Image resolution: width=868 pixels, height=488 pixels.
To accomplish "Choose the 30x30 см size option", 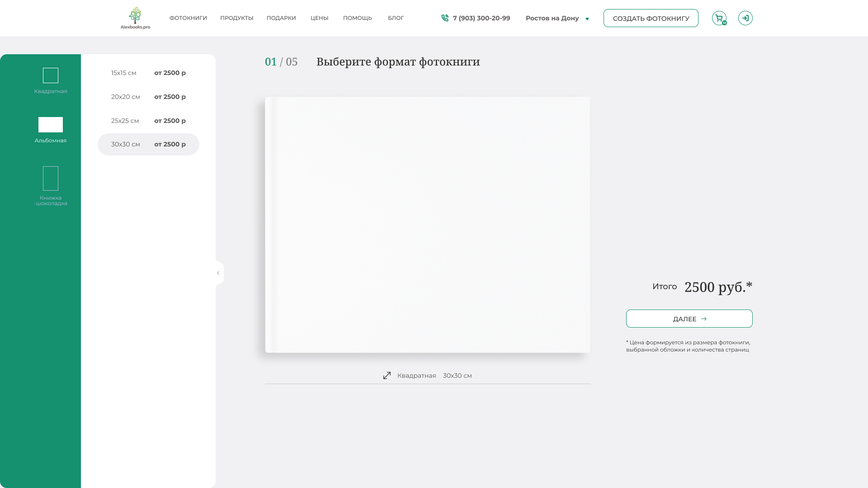I will tap(148, 144).
